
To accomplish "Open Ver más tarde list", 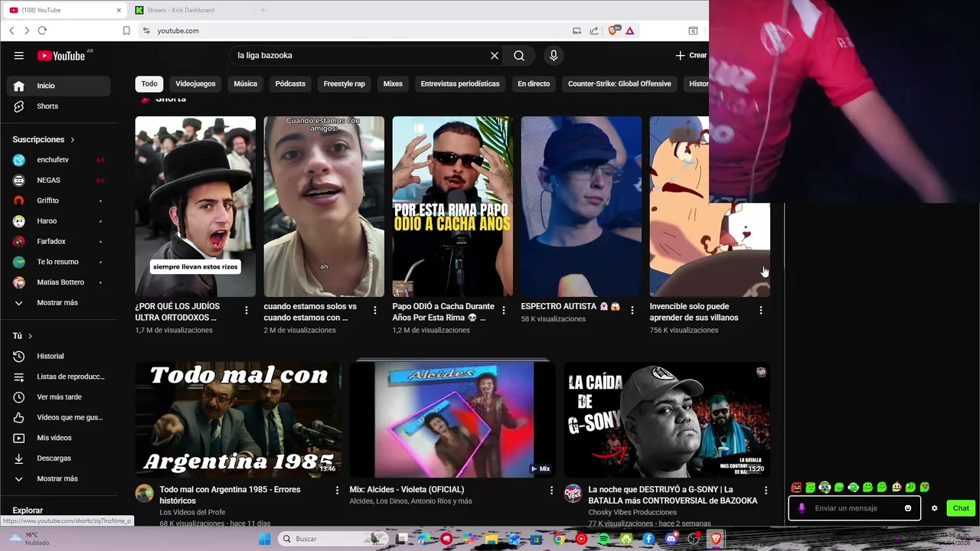I will coord(58,397).
